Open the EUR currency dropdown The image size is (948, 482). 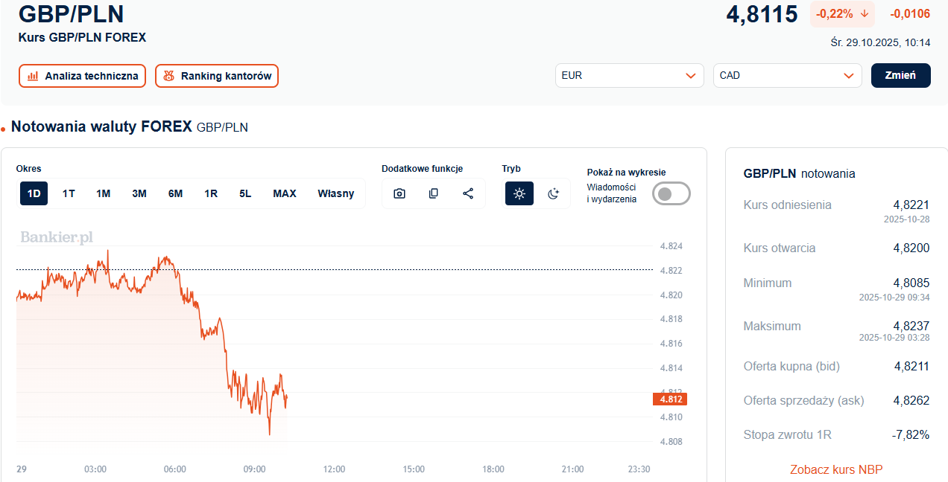(629, 75)
